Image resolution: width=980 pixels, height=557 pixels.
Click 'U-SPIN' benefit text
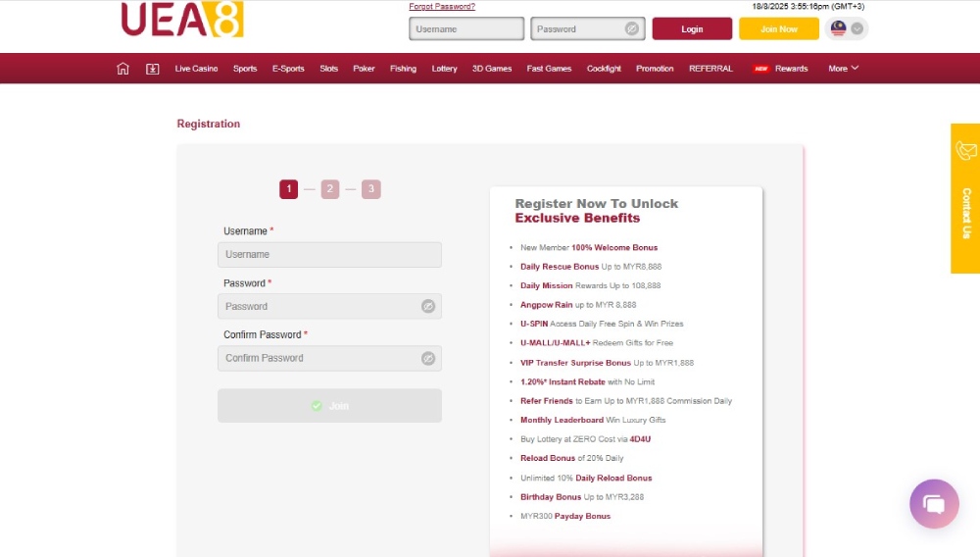tap(534, 324)
